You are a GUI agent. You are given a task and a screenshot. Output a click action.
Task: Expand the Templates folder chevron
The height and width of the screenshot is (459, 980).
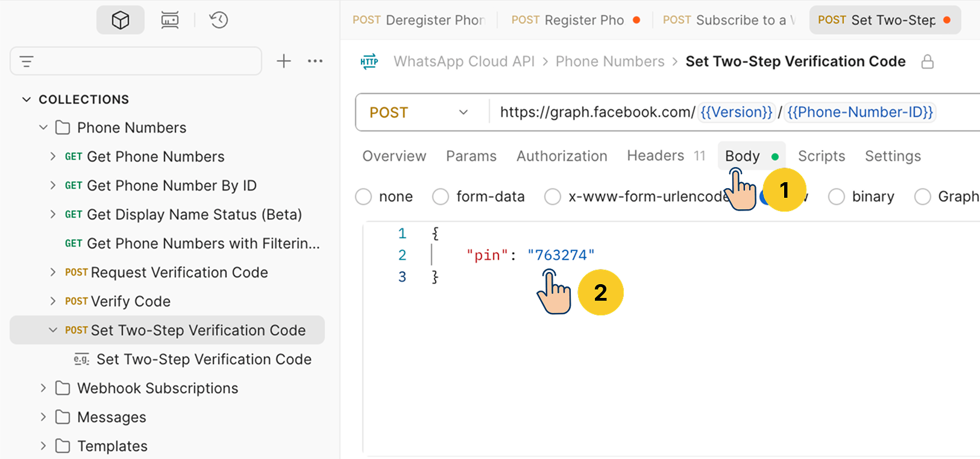[x=43, y=446]
